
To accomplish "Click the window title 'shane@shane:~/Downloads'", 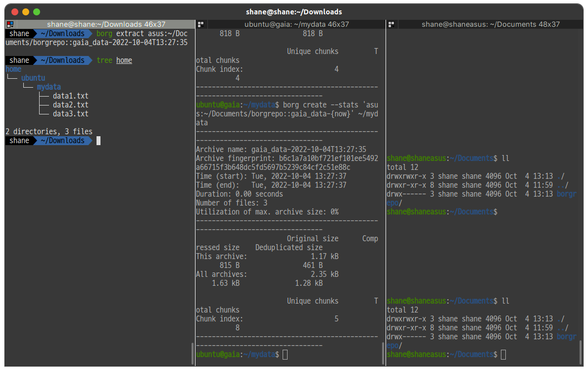I will (x=294, y=12).
